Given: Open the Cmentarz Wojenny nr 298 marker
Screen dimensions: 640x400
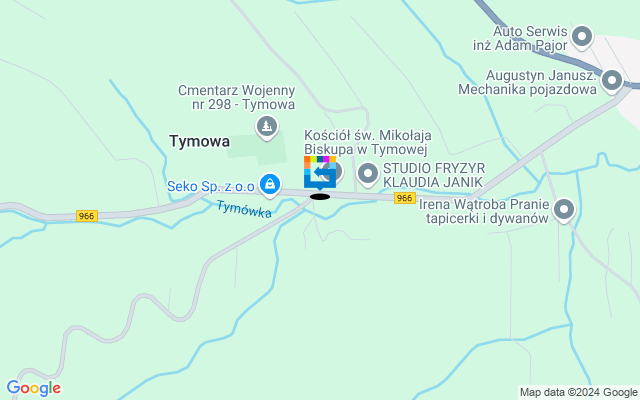Looking at the screenshot, I should click(x=267, y=127).
